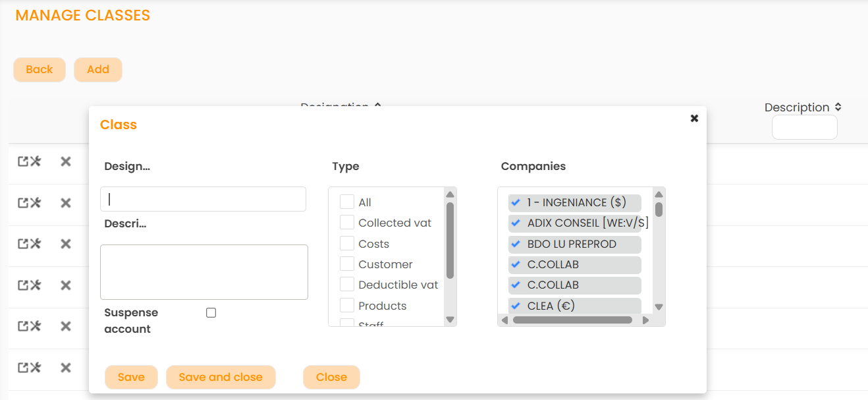Click the delete X icon in last row
Image resolution: width=868 pixels, height=400 pixels.
click(x=66, y=368)
